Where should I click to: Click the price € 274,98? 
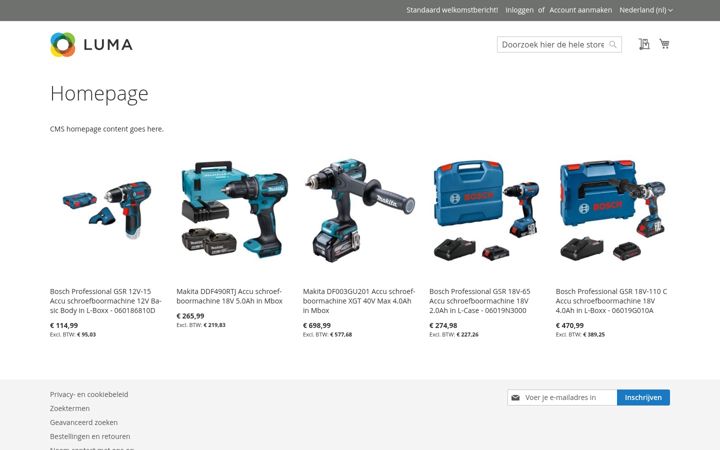click(x=443, y=326)
